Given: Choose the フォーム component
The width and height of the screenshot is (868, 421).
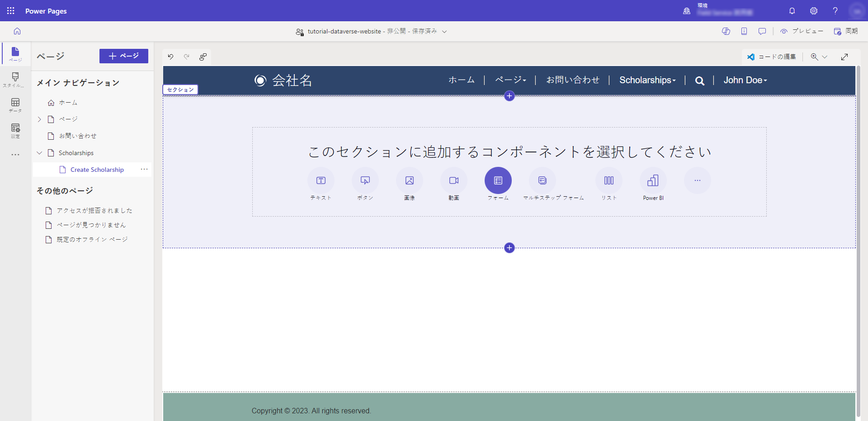Looking at the screenshot, I should coord(498,180).
